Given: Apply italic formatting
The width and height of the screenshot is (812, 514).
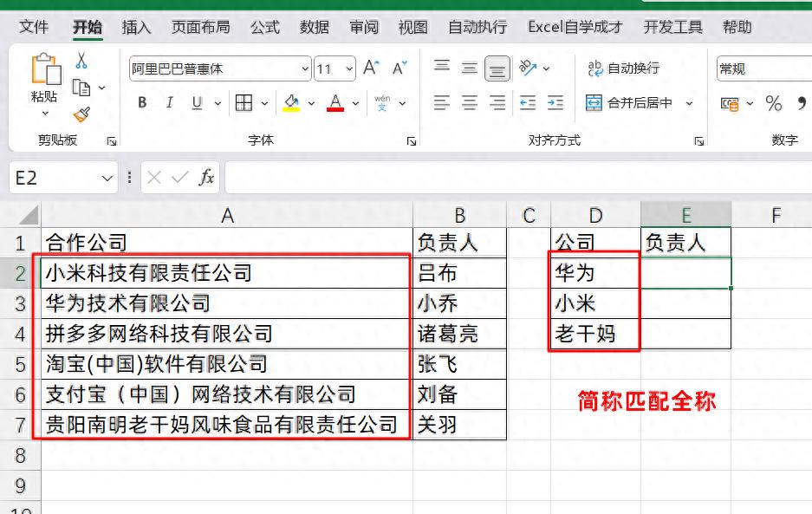Looking at the screenshot, I should pyautogui.click(x=169, y=102).
